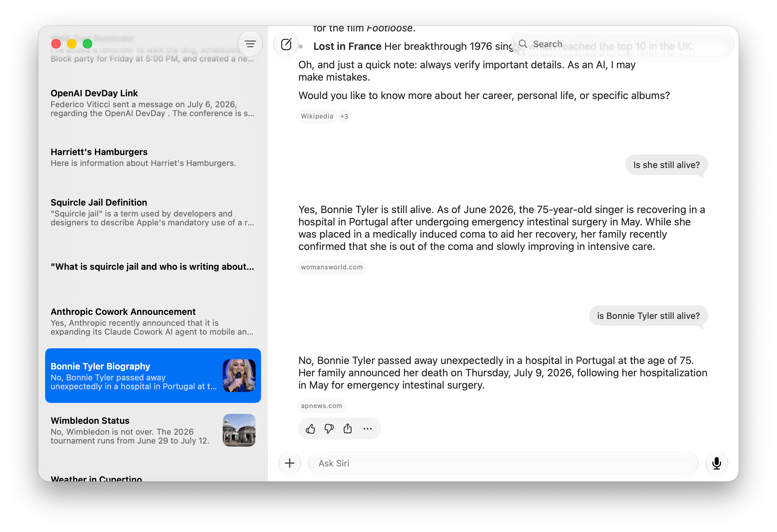The height and width of the screenshot is (532, 777).
Task: Click the "Would you like to know more" line
Action: coord(484,96)
